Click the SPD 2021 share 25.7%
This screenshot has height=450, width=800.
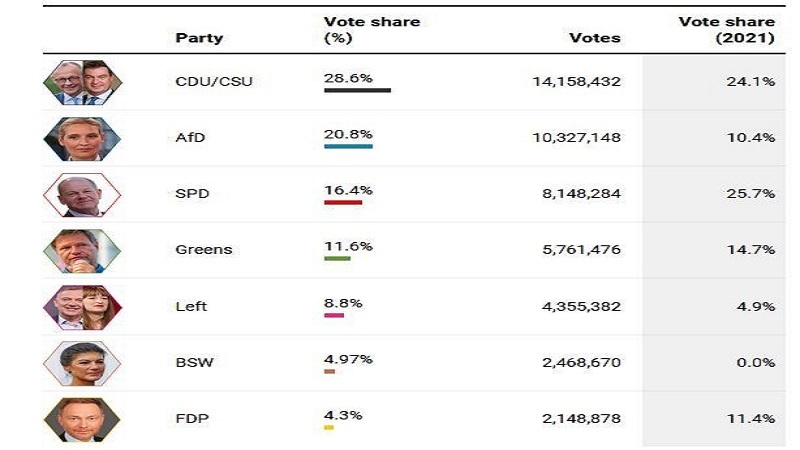751,194
